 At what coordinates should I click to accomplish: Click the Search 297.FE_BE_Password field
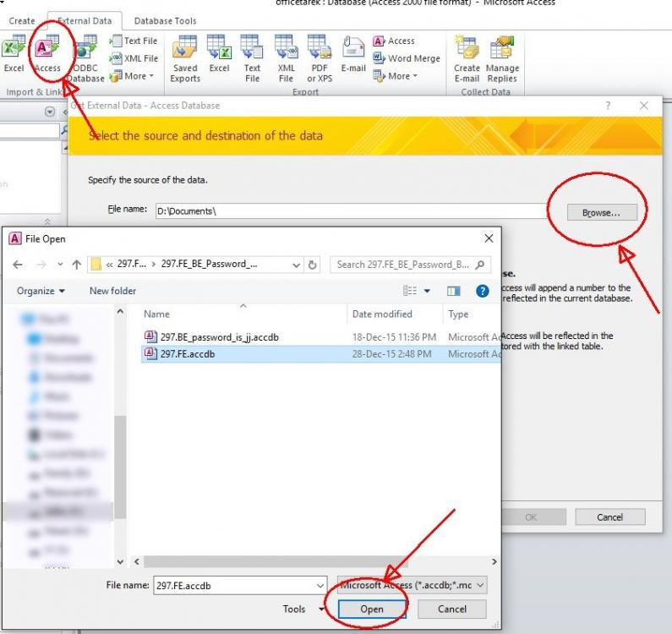[x=410, y=265]
